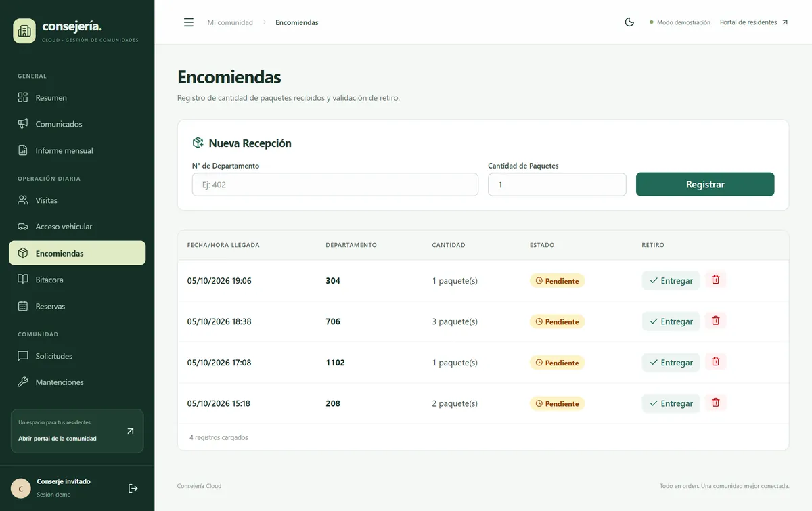Screen dimensions: 812x511
Task: Click the DEPARTAMENTO column header
Action: tap(351, 245)
